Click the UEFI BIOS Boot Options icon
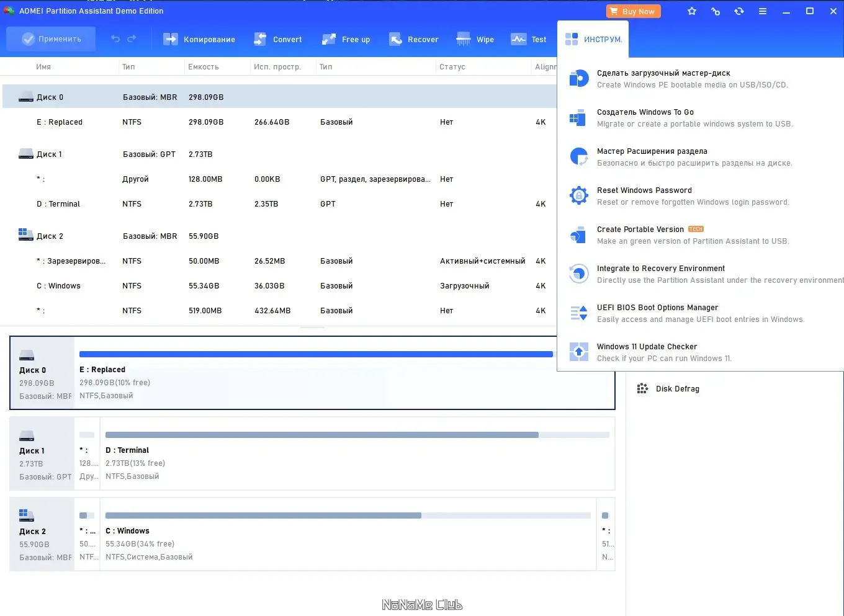The height and width of the screenshot is (616, 844). coord(578,313)
